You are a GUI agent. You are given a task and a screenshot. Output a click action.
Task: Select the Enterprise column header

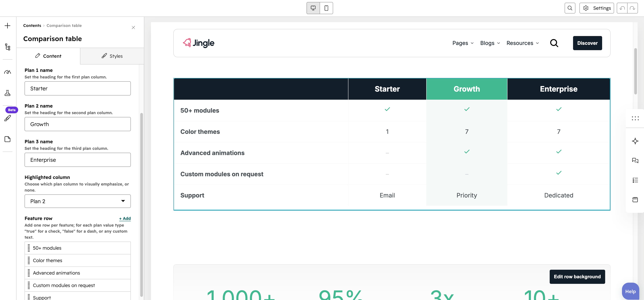pyautogui.click(x=559, y=89)
